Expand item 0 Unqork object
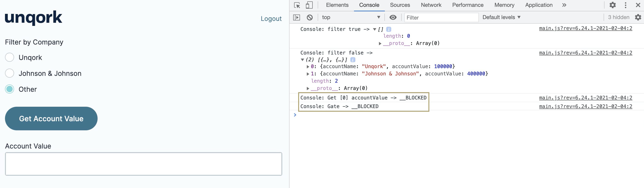Image resolution: width=644 pixels, height=188 pixels. tap(308, 67)
